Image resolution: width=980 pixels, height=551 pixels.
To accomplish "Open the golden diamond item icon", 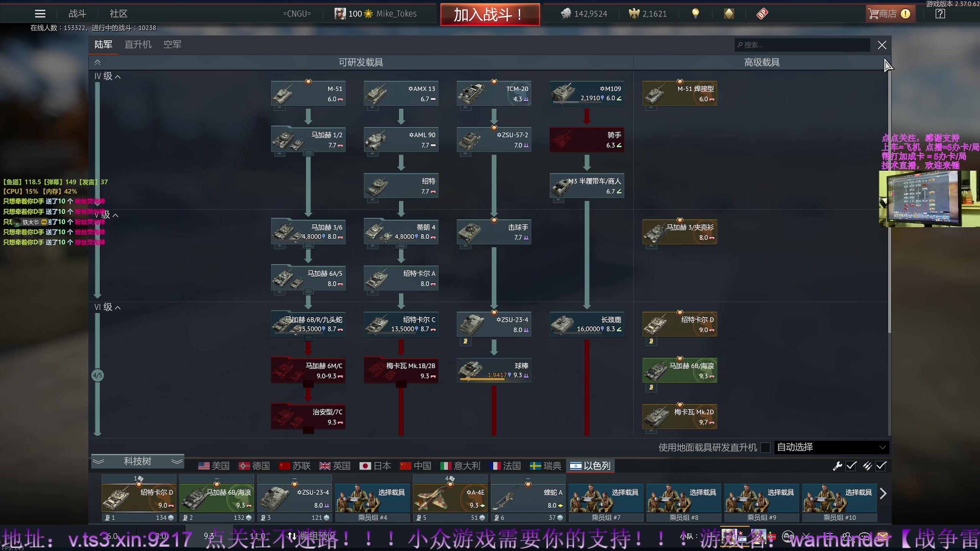I will [x=729, y=14].
